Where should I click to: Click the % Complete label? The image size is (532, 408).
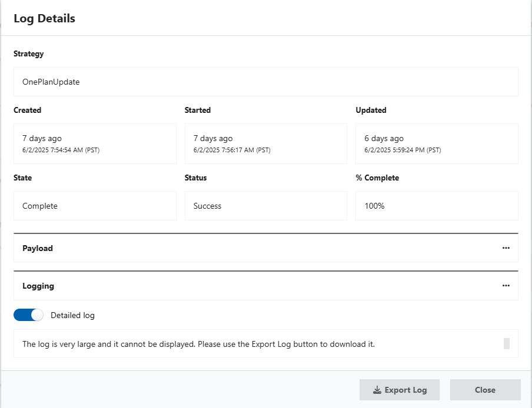tap(377, 178)
